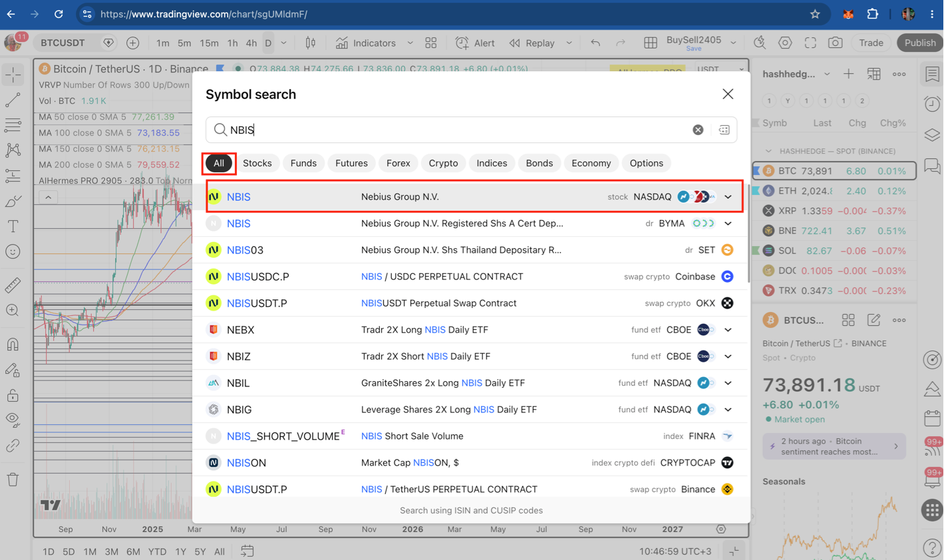Clear the NBIS search text

point(698,130)
